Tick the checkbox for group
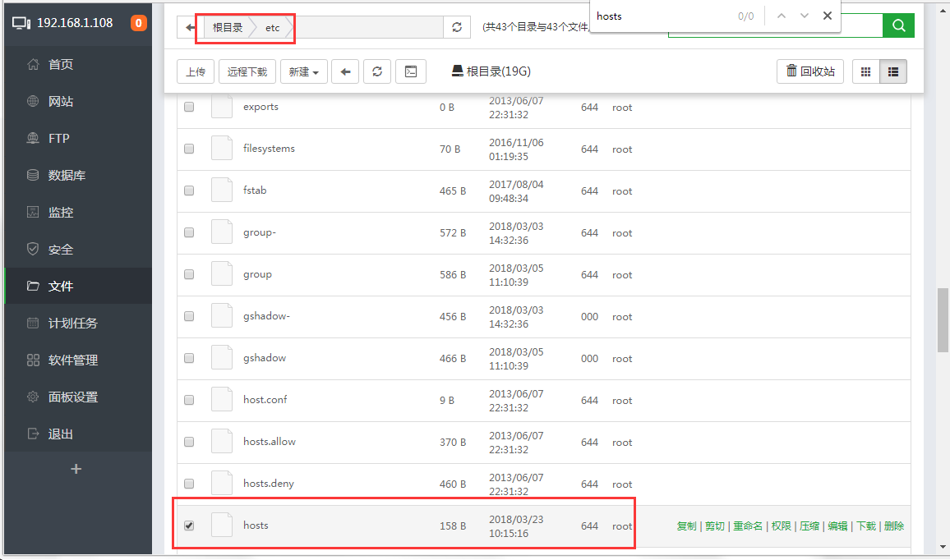This screenshot has height=560, width=950. [x=189, y=274]
